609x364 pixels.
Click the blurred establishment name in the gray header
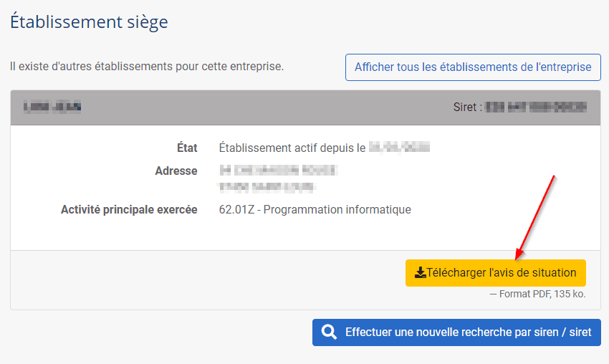pyautogui.click(x=52, y=107)
